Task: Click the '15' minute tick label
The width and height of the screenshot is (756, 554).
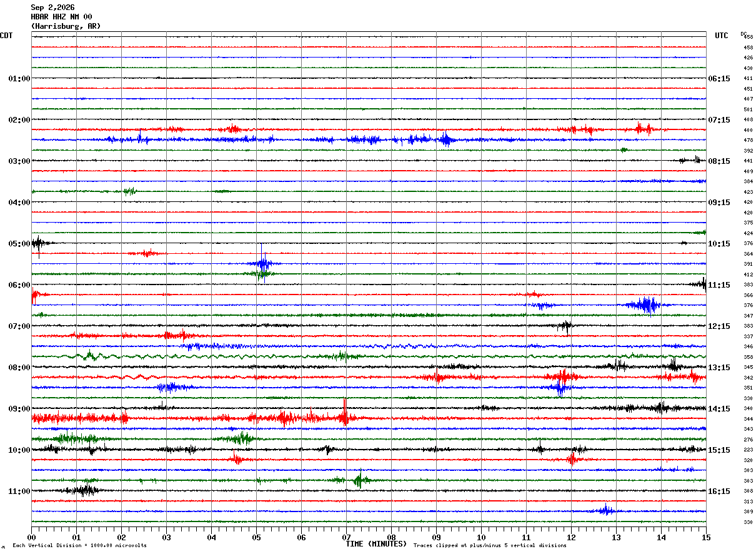Action: coord(706,537)
